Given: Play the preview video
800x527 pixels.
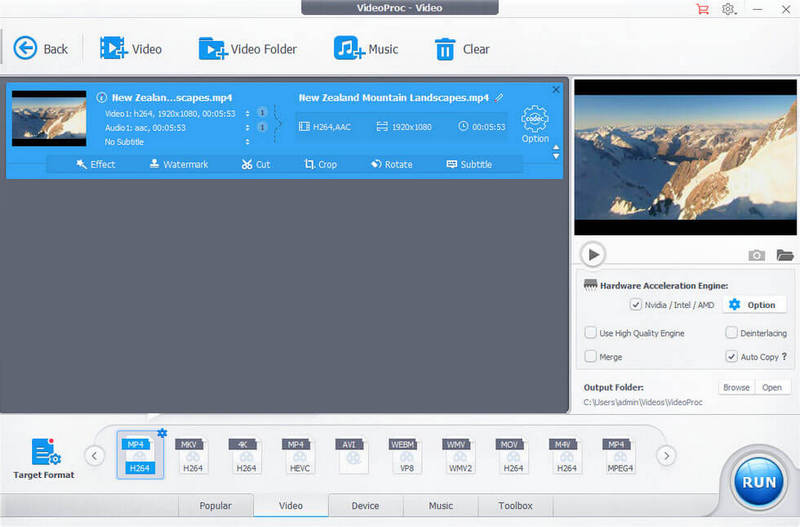Looking at the screenshot, I should coord(593,254).
